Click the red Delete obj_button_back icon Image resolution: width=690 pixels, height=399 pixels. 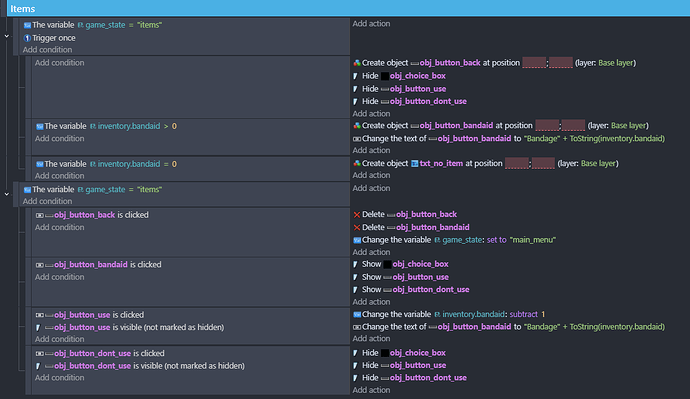[x=357, y=215]
